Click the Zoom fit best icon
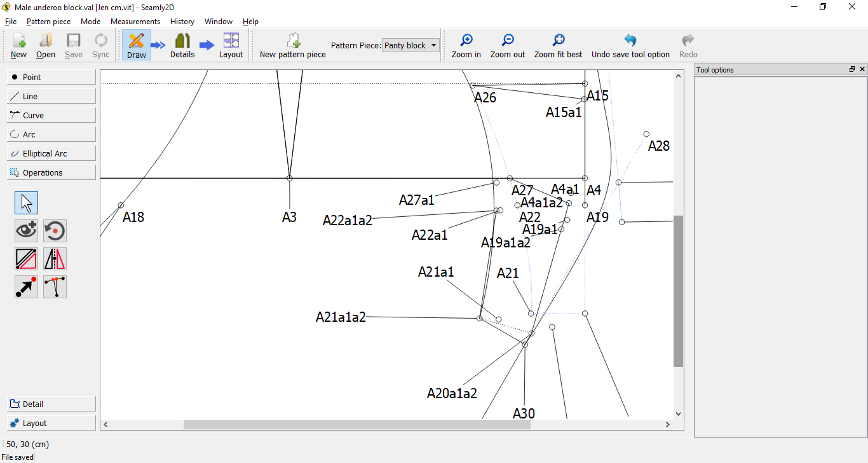The height and width of the screenshot is (463, 868). click(558, 46)
